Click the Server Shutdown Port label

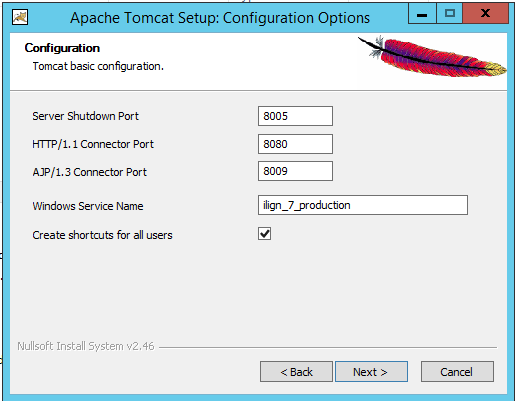85,116
